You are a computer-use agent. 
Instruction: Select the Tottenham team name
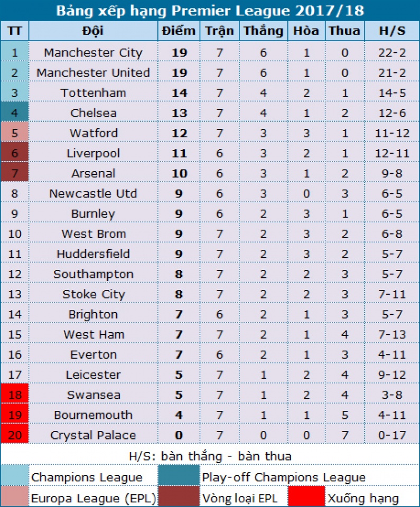coord(93,93)
